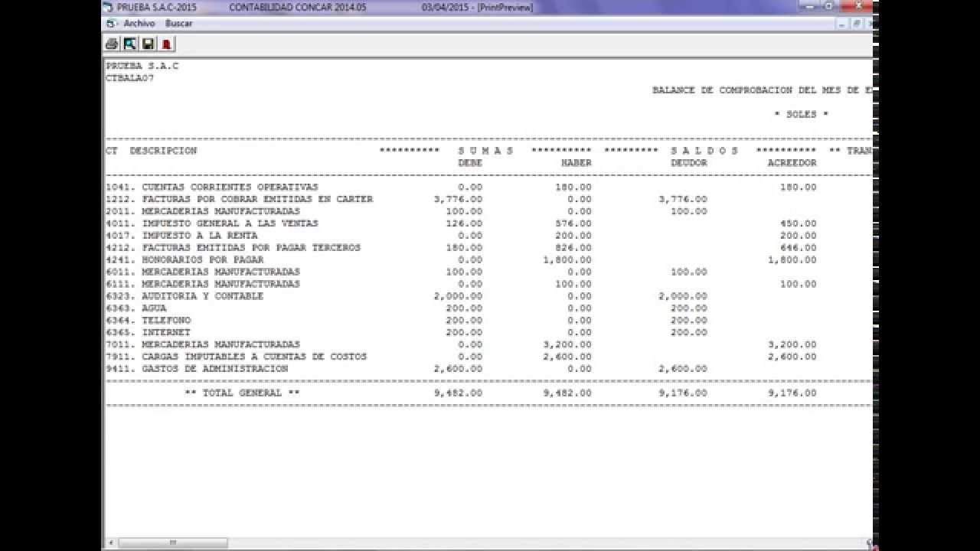Click the horizontal scrollbar thumb at the bottom
Screen dimensions: 980x551
173,543
